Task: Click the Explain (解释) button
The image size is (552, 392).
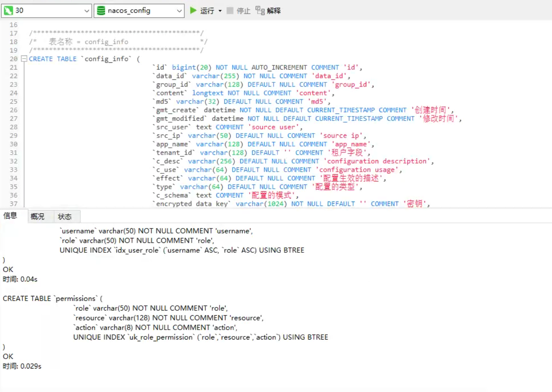Action: (268, 11)
